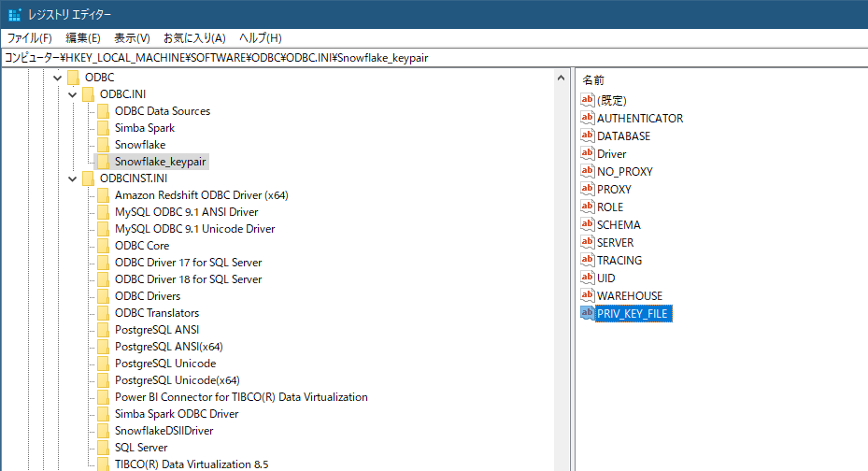The width and height of the screenshot is (868, 471).
Task: Select the PRIV_KEY_FILE value name
Action: (x=633, y=314)
